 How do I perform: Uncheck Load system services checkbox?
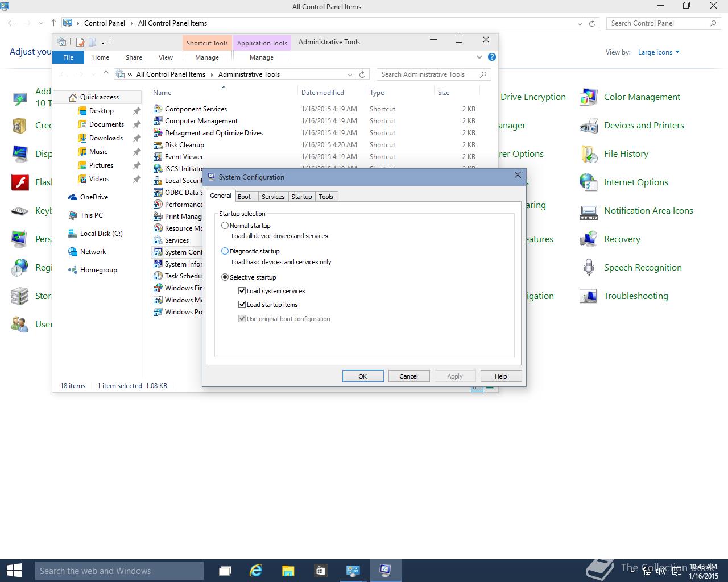(x=242, y=291)
